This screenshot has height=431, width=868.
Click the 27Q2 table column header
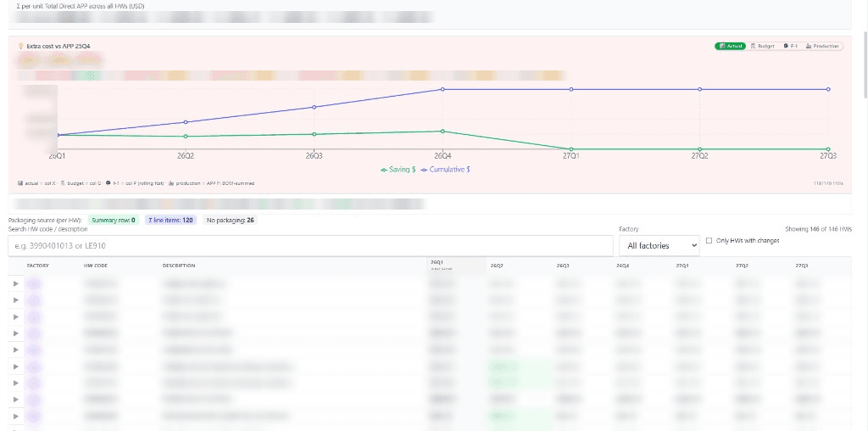(743, 266)
